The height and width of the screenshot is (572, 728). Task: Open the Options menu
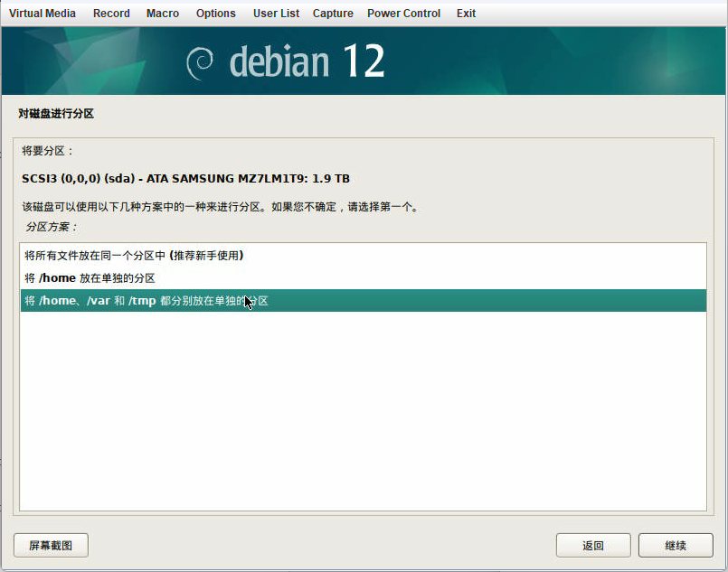click(216, 14)
